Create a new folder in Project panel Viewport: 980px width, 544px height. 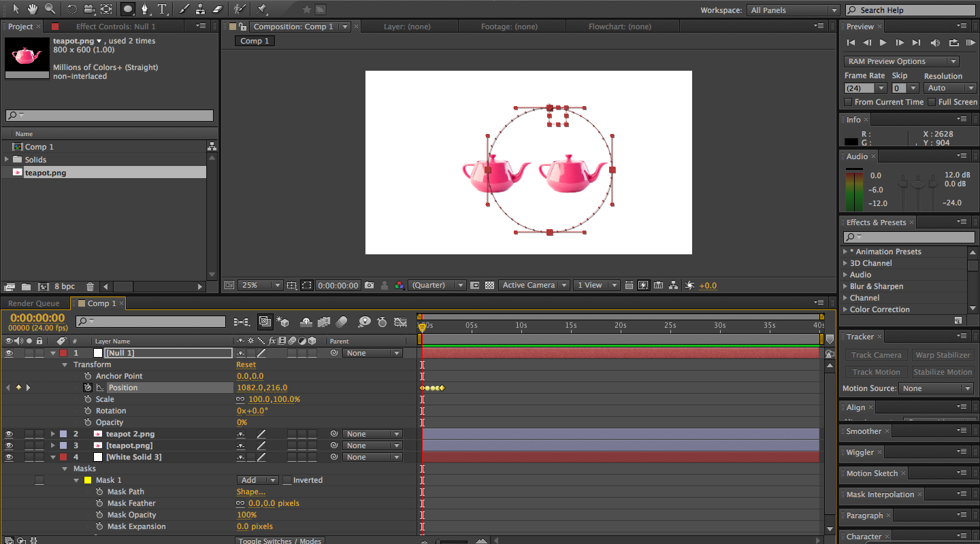[x=26, y=287]
